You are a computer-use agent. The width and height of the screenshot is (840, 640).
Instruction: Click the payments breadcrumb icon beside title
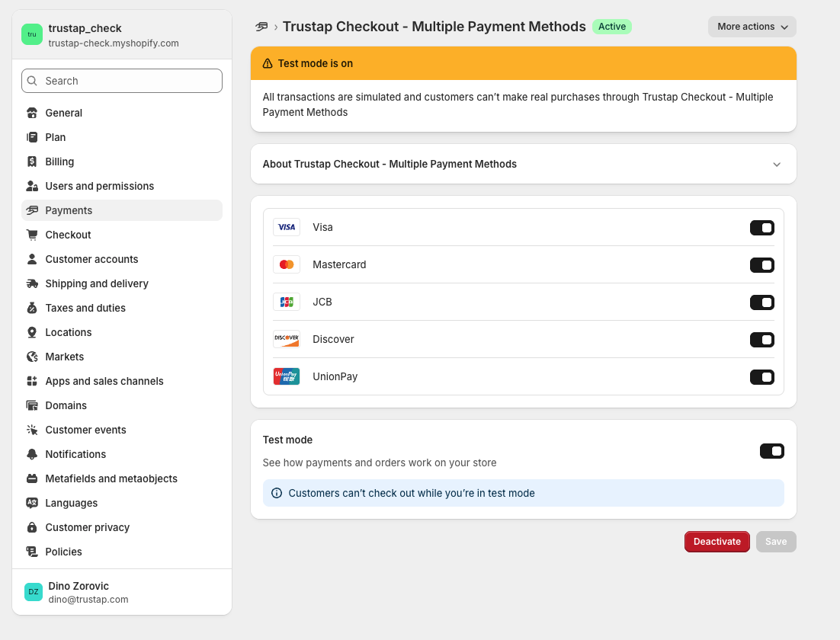[261, 27]
